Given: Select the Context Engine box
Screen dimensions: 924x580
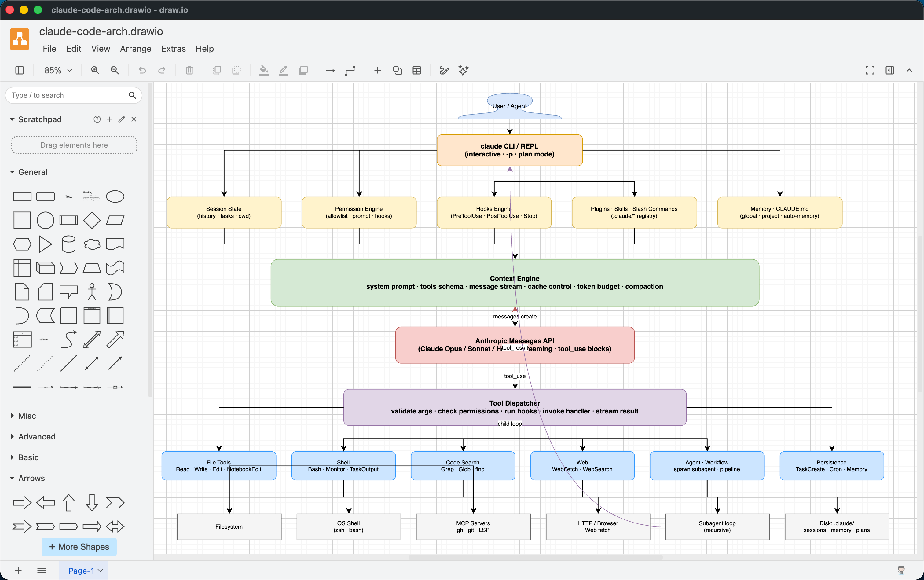Looking at the screenshot, I should tap(515, 282).
